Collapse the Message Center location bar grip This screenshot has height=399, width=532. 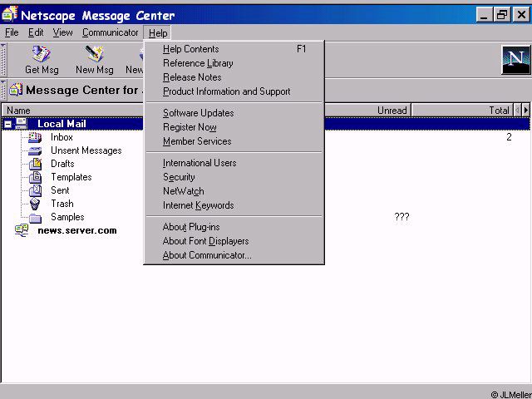pyautogui.click(x=3, y=90)
